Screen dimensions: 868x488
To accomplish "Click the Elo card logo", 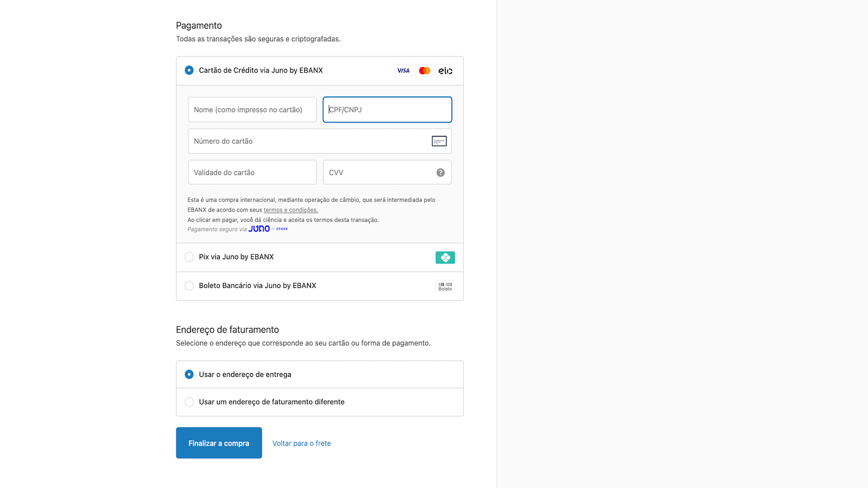I will 445,70.
